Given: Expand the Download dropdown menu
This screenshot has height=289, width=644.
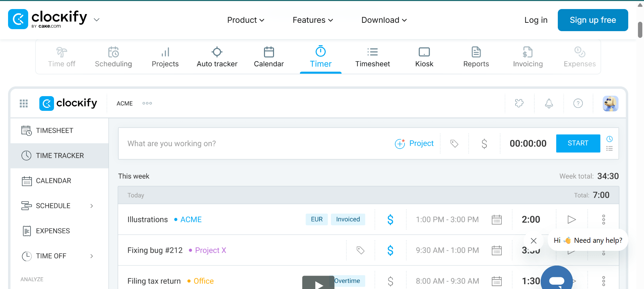Looking at the screenshot, I should coord(384,20).
